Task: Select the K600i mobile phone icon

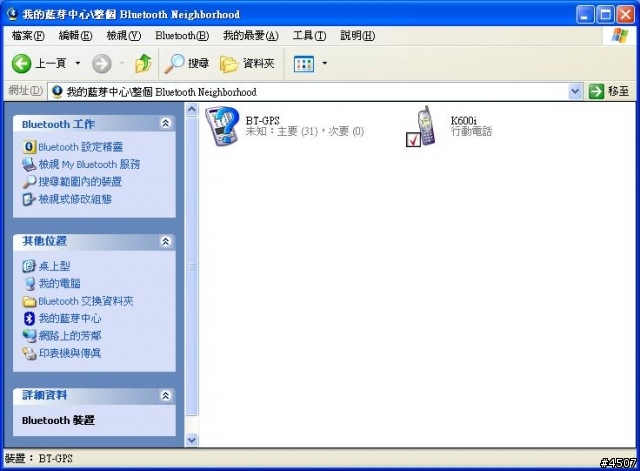Action: click(x=421, y=127)
